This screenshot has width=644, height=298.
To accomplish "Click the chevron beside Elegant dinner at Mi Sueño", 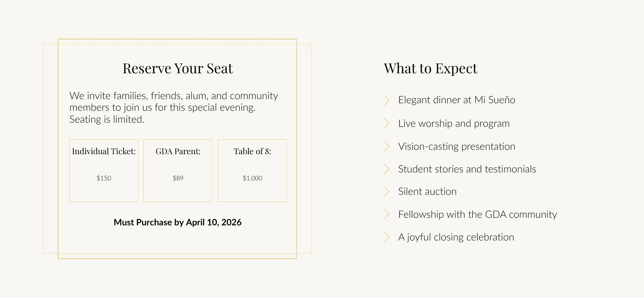I will pos(386,100).
